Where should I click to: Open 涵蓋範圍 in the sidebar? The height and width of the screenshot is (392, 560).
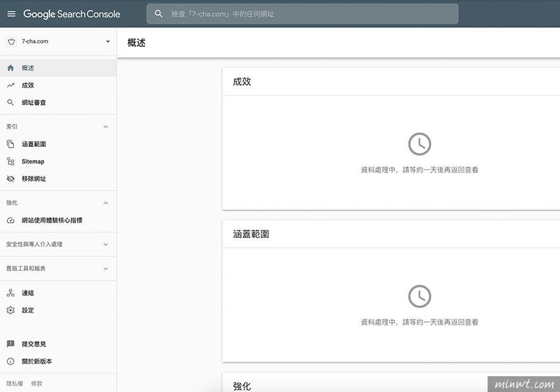[58, 144]
